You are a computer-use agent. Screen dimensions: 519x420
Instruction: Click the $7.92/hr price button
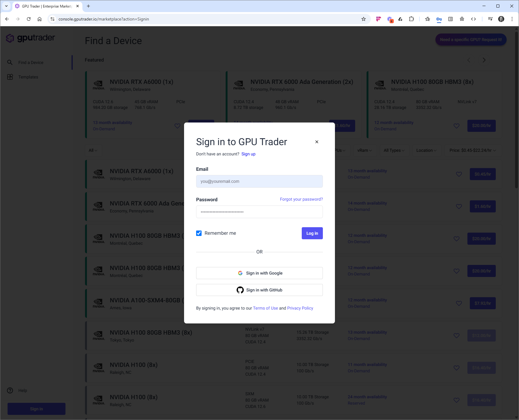coord(483,303)
